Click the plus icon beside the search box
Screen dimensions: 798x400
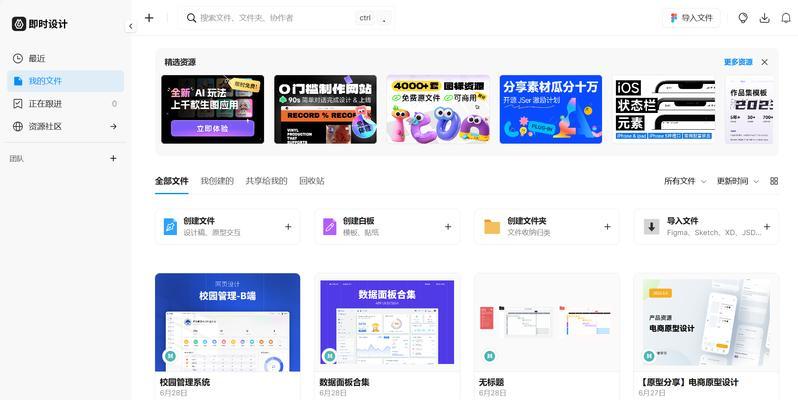point(149,18)
